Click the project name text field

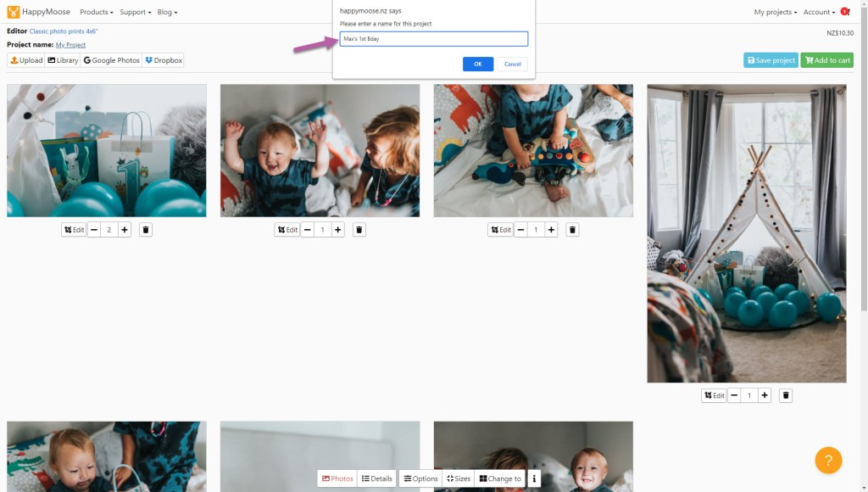tap(433, 39)
